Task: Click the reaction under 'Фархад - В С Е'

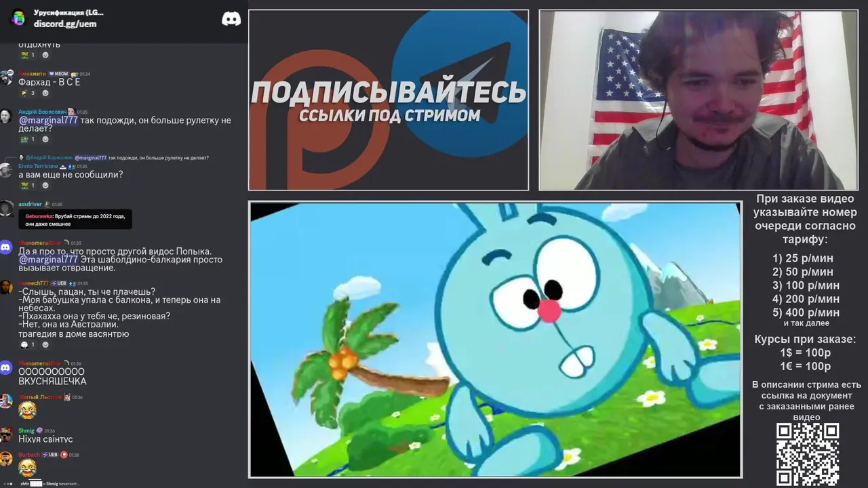Action: click(x=28, y=93)
